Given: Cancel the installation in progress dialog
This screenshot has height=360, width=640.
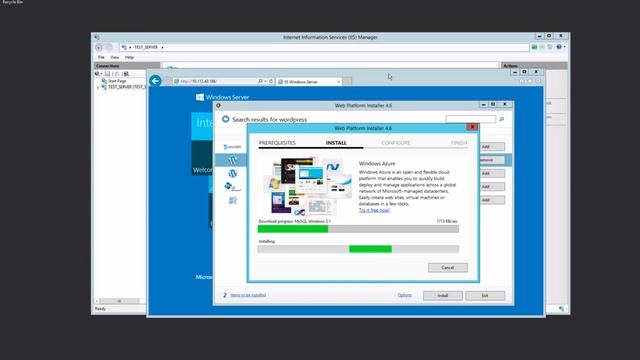Looking at the screenshot, I should tap(448, 267).
